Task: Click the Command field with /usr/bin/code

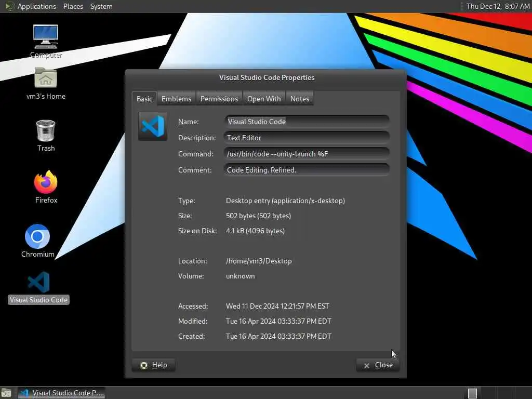Action: pyautogui.click(x=307, y=154)
